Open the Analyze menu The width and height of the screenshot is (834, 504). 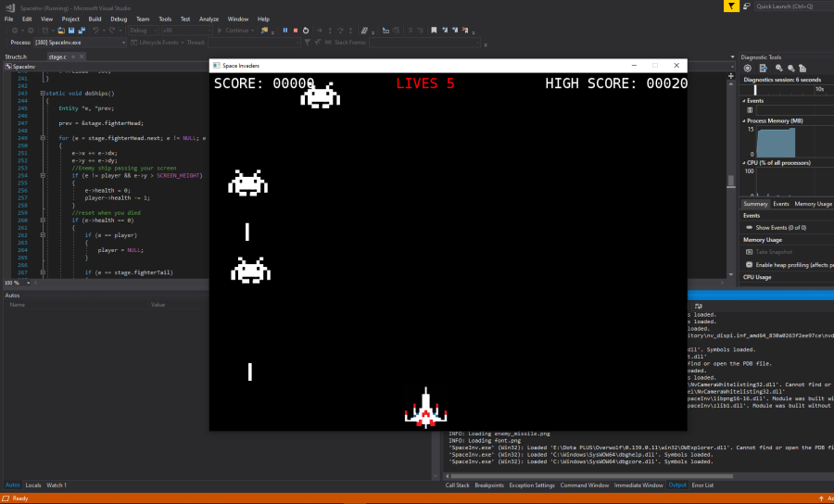(209, 19)
